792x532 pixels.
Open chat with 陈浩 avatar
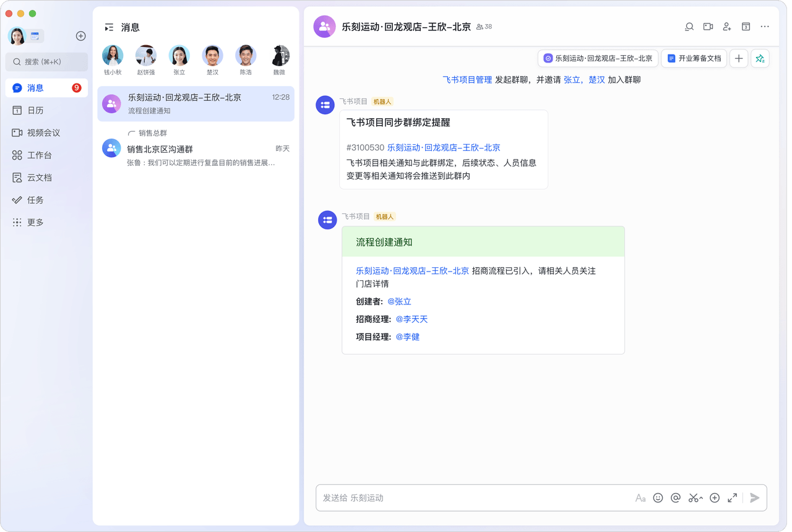[x=246, y=55]
